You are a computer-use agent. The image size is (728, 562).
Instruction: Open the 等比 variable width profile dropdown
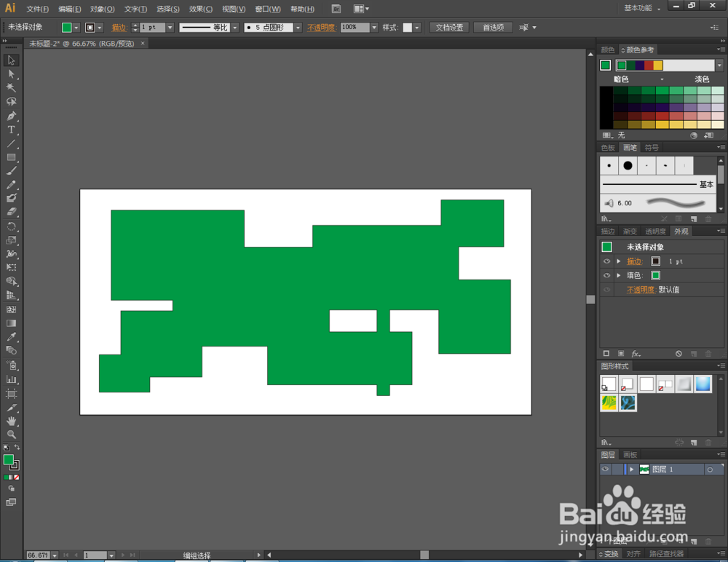coord(235,28)
